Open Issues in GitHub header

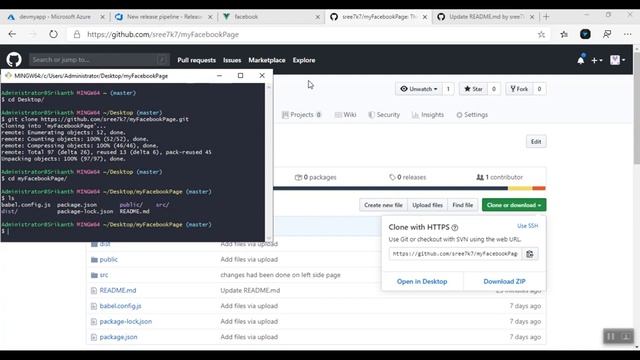[232, 60]
